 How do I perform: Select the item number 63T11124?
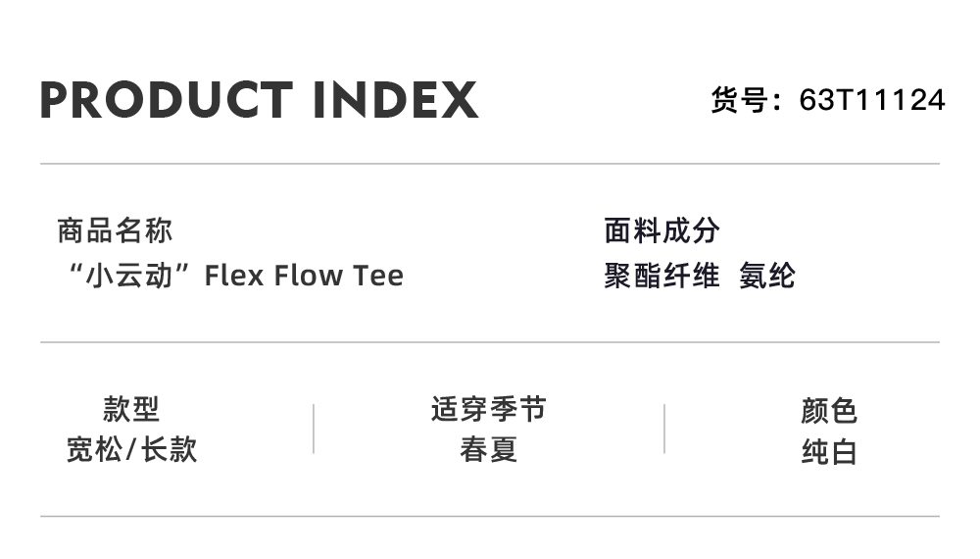click(x=872, y=100)
